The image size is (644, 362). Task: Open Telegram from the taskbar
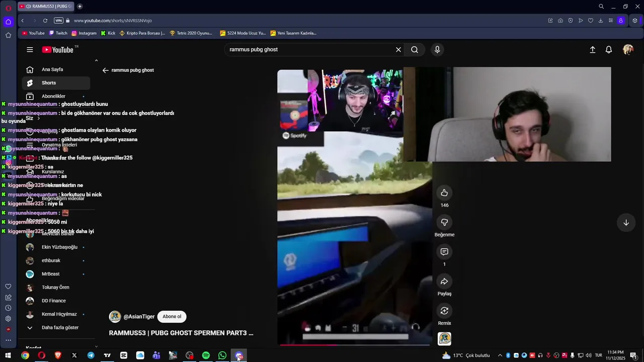[91, 355]
